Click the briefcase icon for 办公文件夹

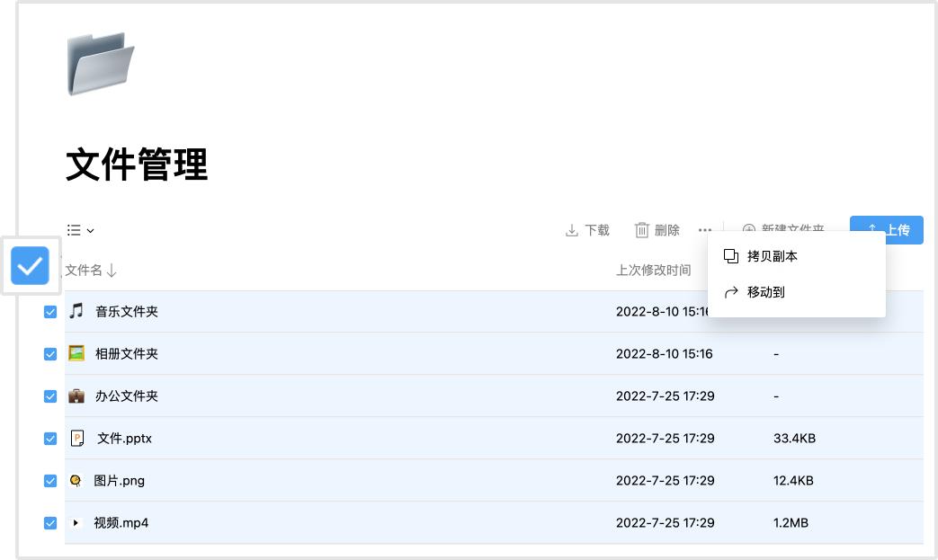pyautogui.click(x=76, y=396)
